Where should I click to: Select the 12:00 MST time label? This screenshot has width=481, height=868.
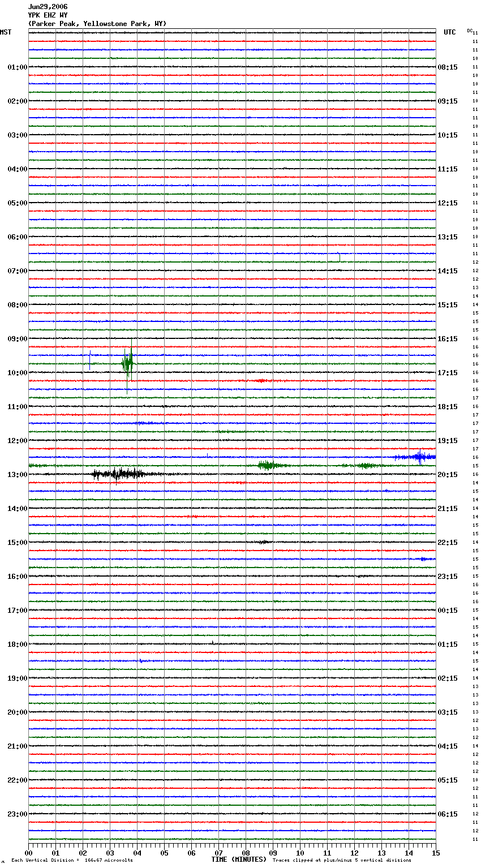[x=17, y=441]
